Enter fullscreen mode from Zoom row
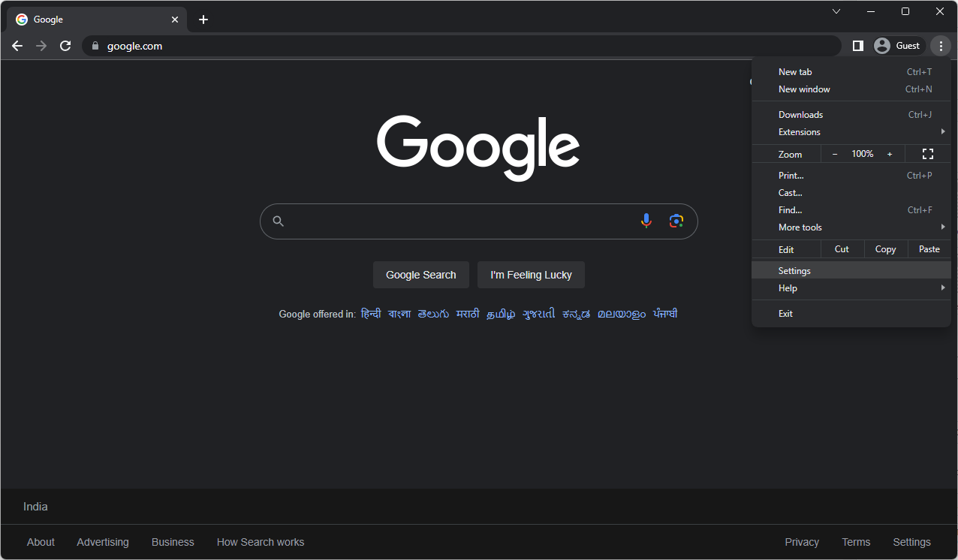 click(x=927, y=154)
